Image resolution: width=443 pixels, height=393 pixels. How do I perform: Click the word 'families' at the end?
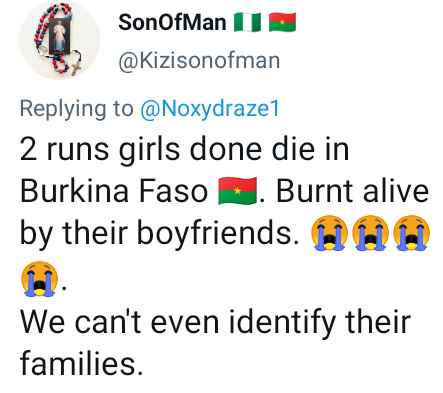point(79,363)
